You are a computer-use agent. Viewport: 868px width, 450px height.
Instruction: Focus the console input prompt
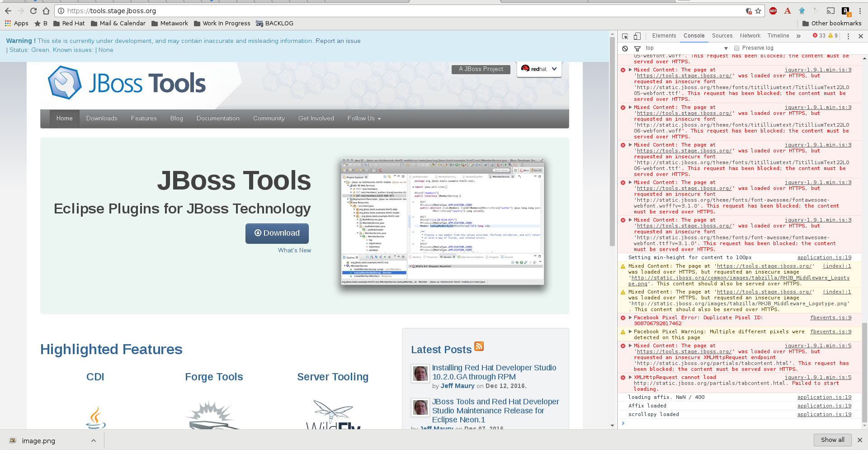741,423
